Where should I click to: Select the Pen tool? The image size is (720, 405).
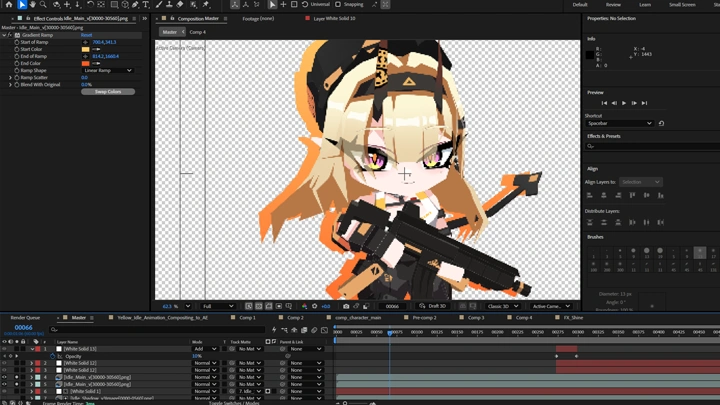tap(135, 5)
